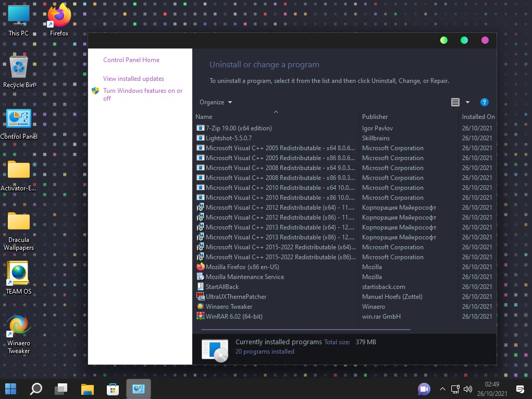The height and width of the screenshot is (399, 532).
Task: Open the Organize dropdown menu
Action: click(216, 102)
